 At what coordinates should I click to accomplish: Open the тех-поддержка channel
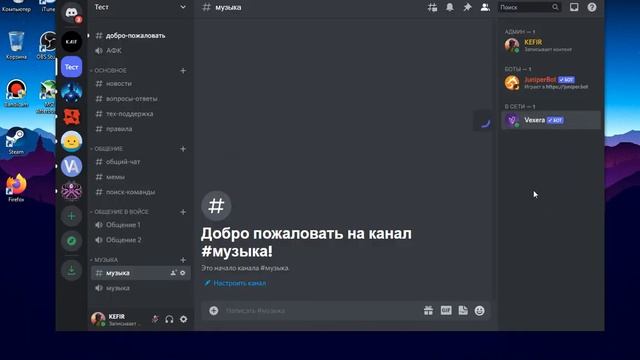pyautogui.click(x=140, y=114)
